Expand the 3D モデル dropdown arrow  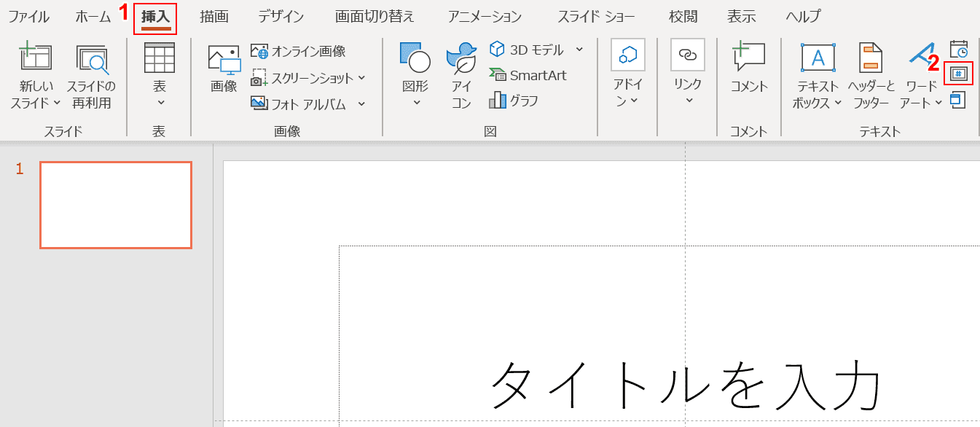(x=579, y=50)
